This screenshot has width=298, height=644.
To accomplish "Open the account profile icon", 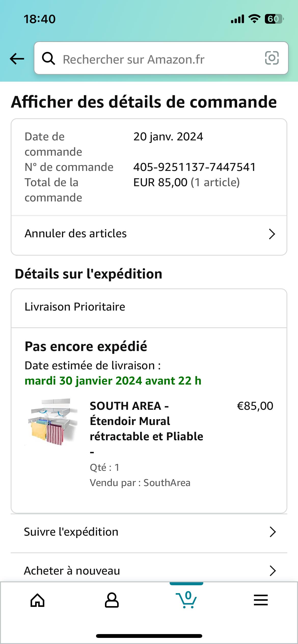I will click(112, 600).
